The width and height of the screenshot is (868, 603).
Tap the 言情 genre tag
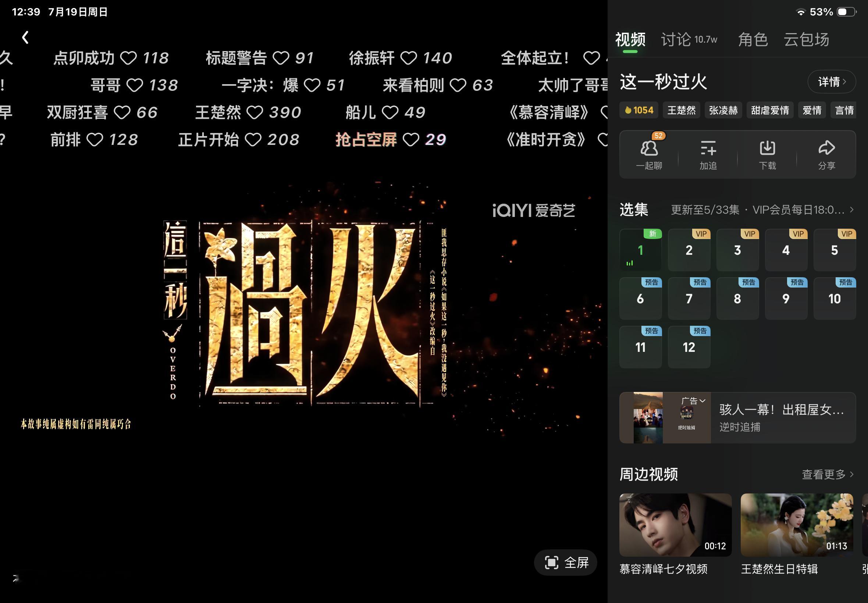843,110
